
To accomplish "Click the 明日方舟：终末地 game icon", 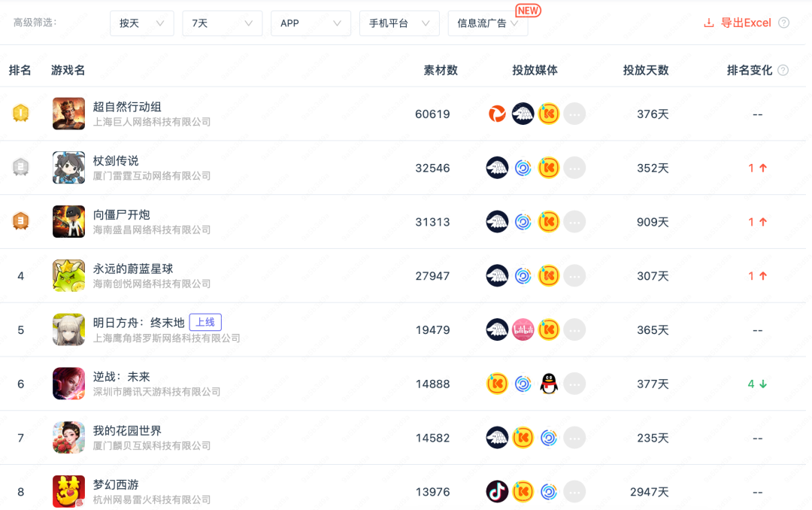I will click(x=68, y=329).
